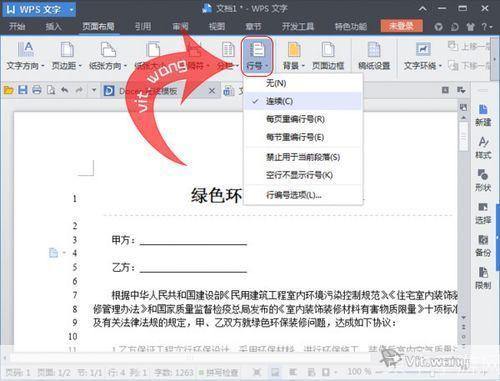Image resolution: width=500 pixels, height=381 pixels.
Task: Click the undo arrow icon
Action: pos(65,90)
